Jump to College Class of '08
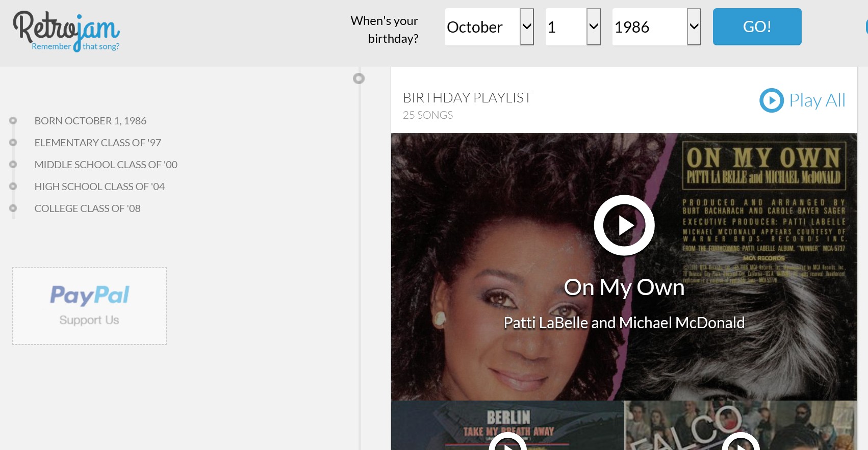This screenshot has width=868, height=450. pos(87,208)
